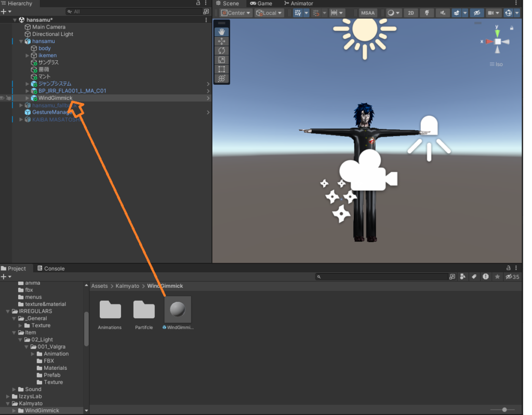Click the Transform tool in Scene overlay

point(222,78)
